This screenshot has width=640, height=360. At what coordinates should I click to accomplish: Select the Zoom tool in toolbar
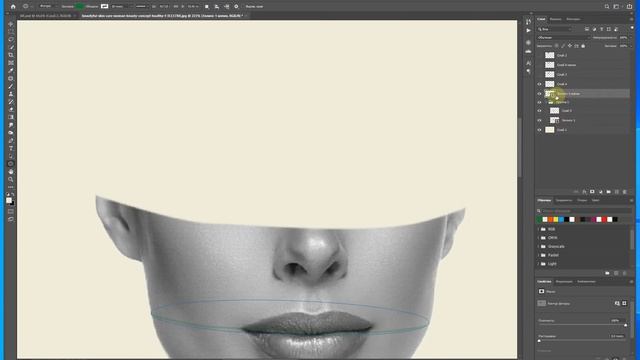11,179
